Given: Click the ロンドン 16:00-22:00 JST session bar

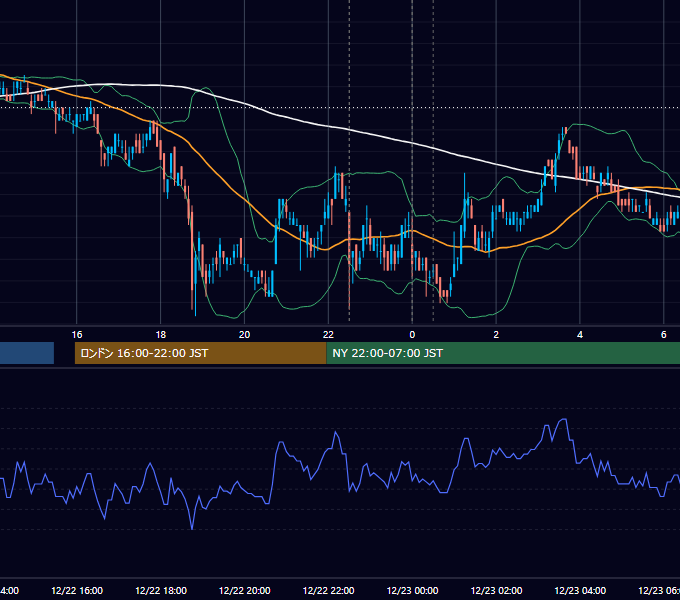Looking at the screenshot, I should click(200, 353).
